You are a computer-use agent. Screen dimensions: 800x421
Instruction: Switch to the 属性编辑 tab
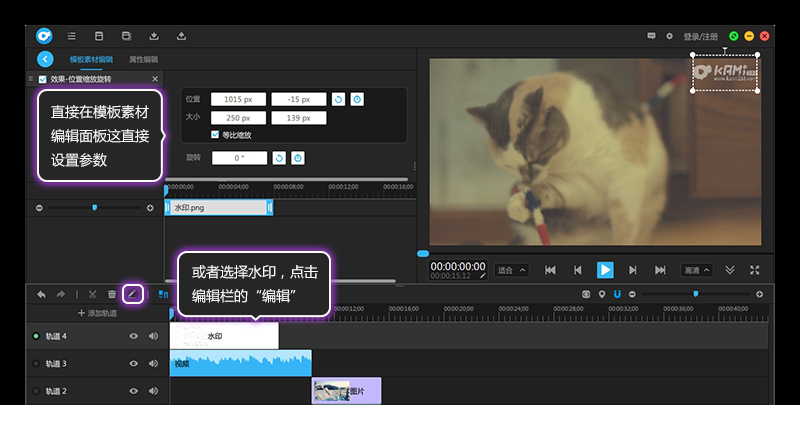143,60
